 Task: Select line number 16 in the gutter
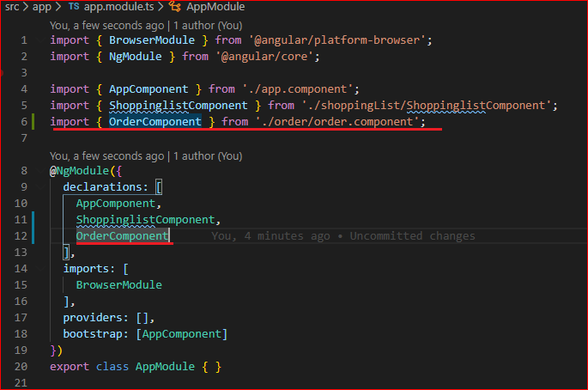21,302
